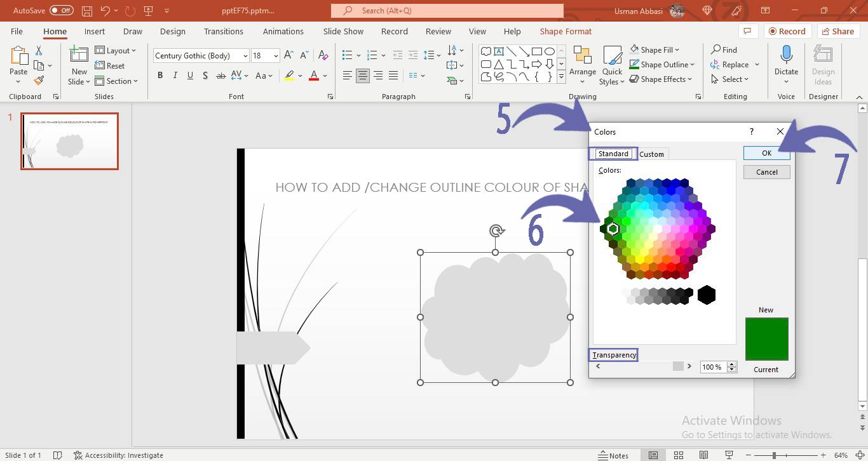Viewport: 868px width, 461px height.
Task: Apply text shadow formatting
Action: tap(205, 76)
